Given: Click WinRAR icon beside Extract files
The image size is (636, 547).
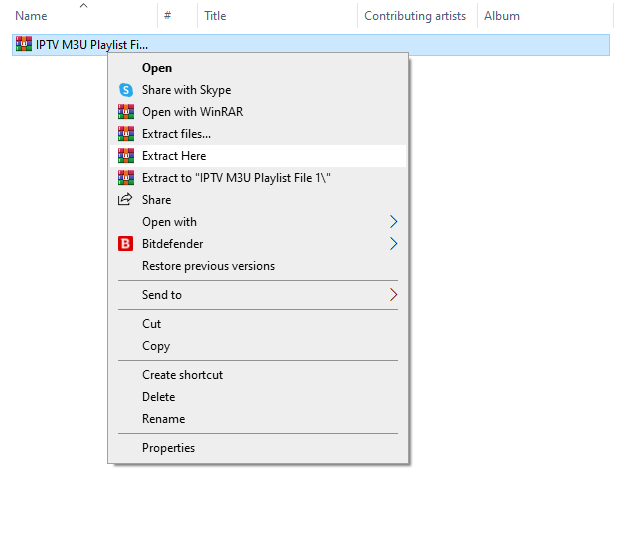Looking at the screenshot, I should coord(126,134).
